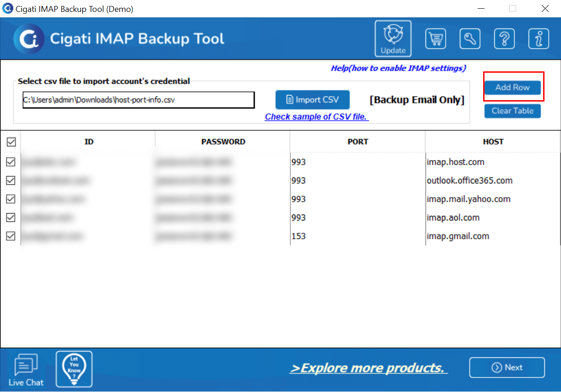Click the port cell showing 153
561x392 pixels.
pos(358,236)
